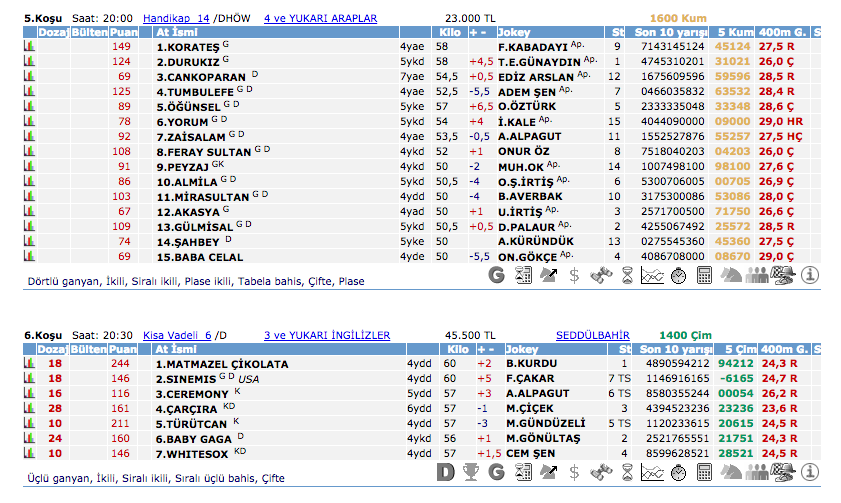Open the Handikap 14 link
This screenshot has width=841, height=503.
point(176,18)
